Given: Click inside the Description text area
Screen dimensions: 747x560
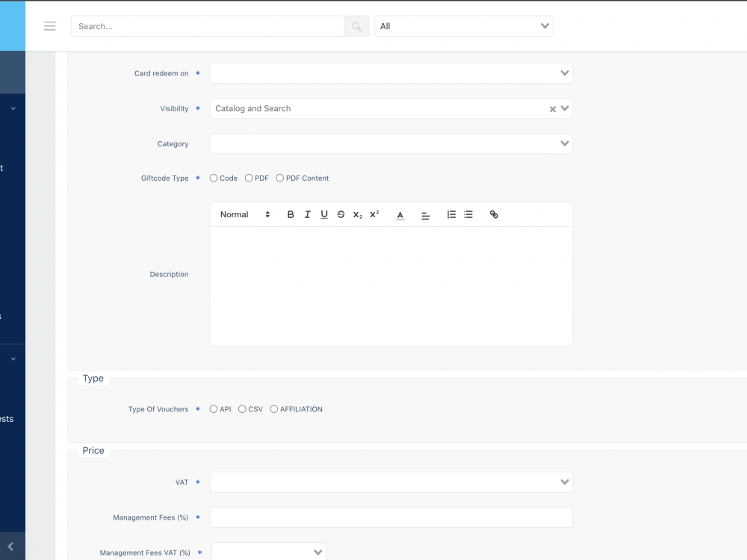Looking at the screenshot, I should 391,286.
